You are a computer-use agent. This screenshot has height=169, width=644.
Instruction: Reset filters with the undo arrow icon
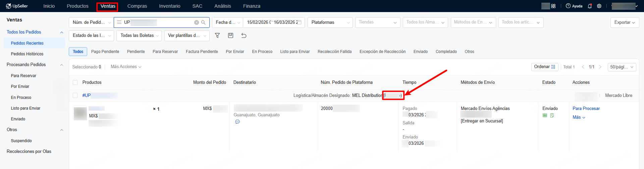coord(244,36)
